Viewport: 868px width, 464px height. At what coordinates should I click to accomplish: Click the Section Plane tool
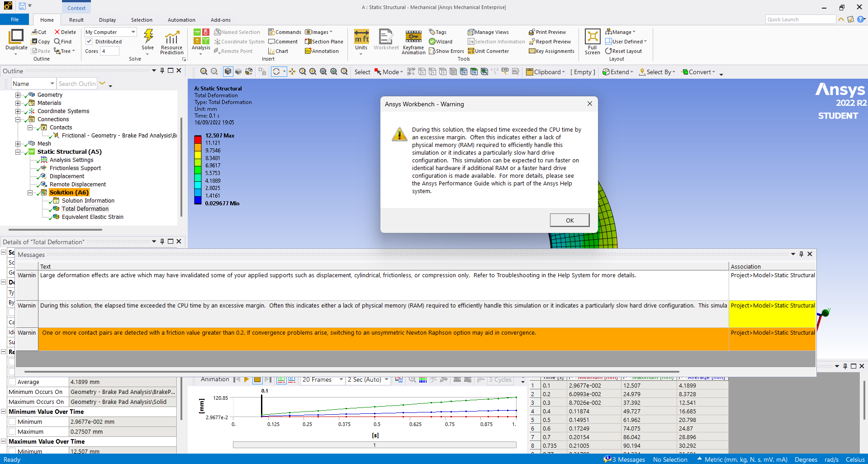pos(324,42)
